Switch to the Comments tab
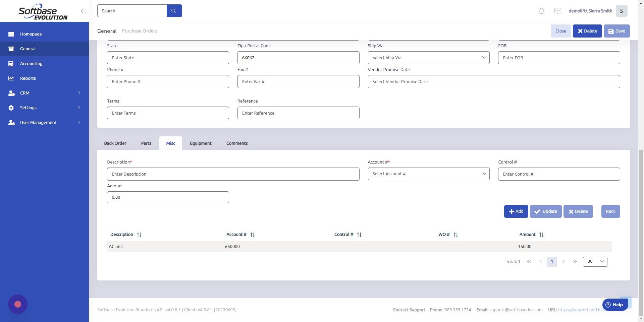The width and height of the screenshot is (644, 322). point(237,143)
